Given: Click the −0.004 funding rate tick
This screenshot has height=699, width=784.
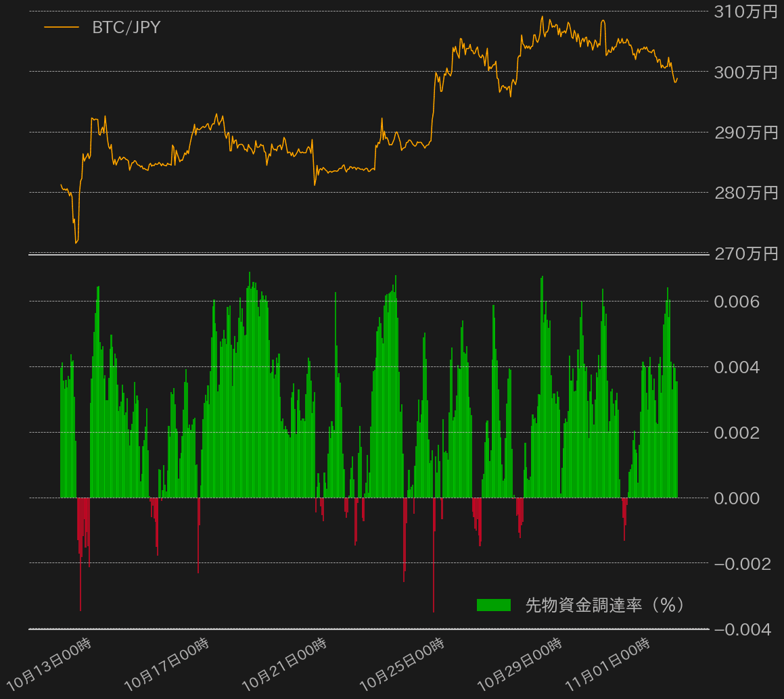Looking at the screenshot, I should [x=742, y=629].
